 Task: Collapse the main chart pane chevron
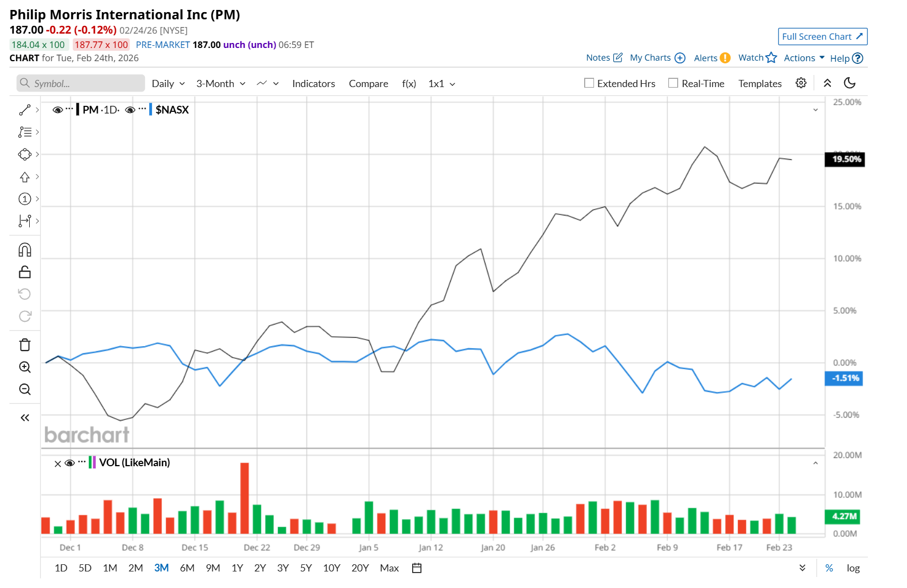[x=816, y=110]
